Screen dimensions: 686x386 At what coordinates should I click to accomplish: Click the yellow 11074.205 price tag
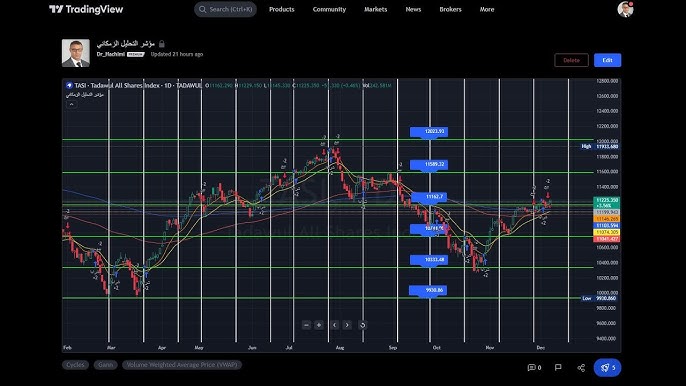coord(607,232)
